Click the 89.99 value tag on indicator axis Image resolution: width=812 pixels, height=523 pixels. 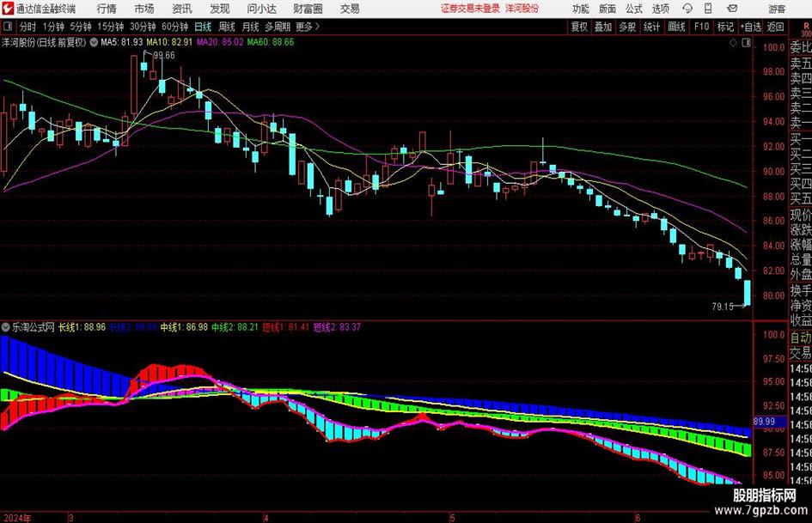765,422
